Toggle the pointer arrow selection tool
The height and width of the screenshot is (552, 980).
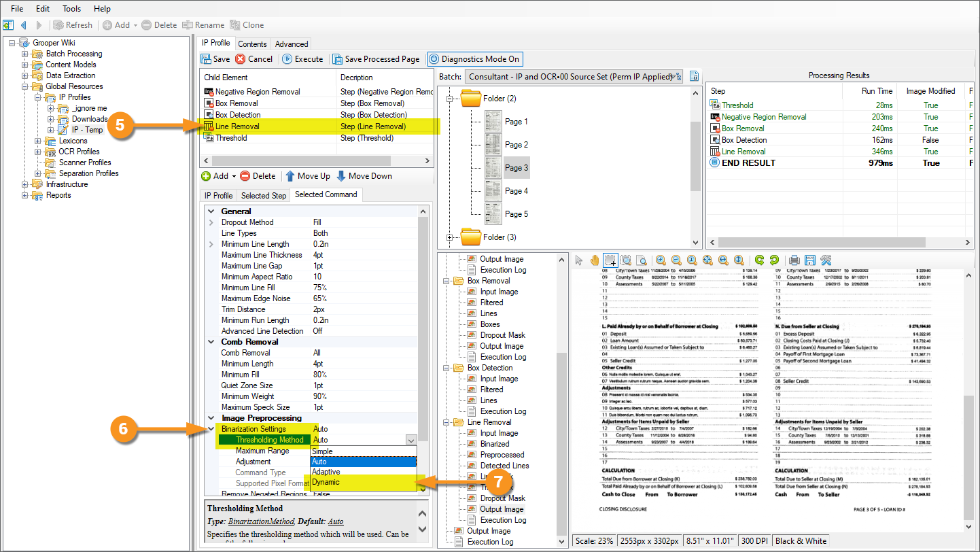[580, 260]
